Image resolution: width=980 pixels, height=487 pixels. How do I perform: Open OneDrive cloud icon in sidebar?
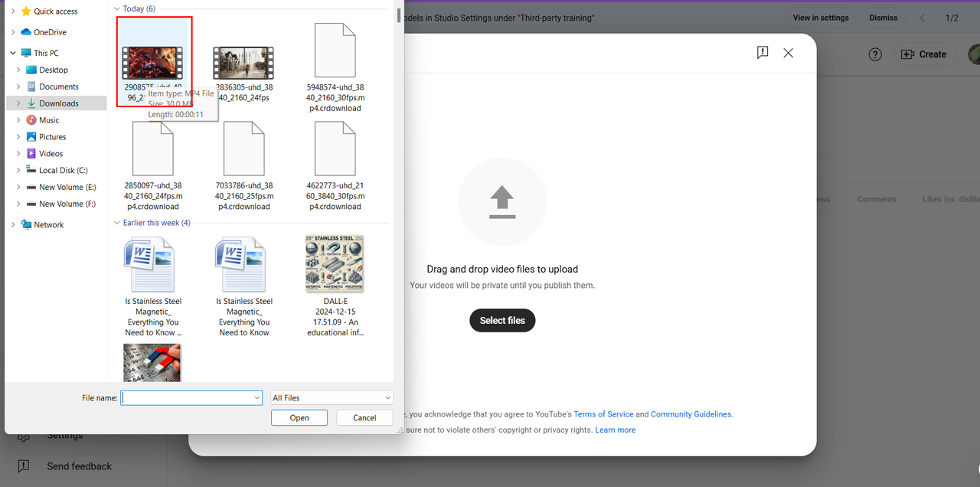pyautogui.click(x=26, y=32)
